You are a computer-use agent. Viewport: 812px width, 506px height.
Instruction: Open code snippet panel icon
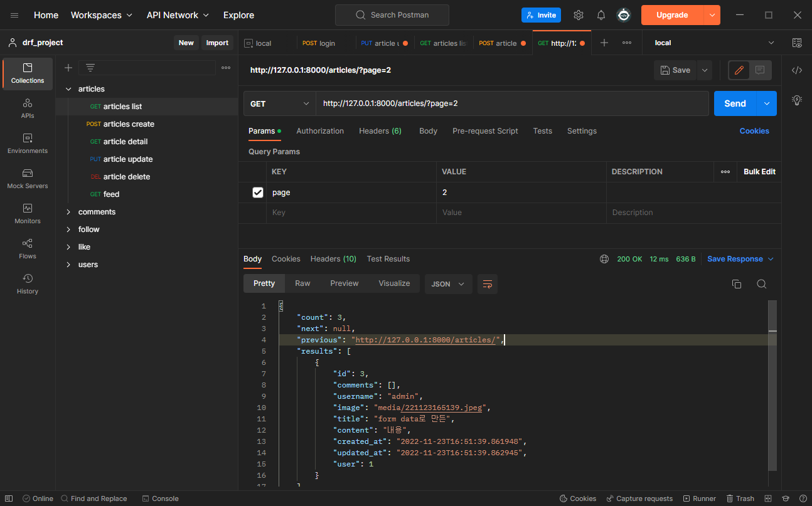(x=797, y=70)
